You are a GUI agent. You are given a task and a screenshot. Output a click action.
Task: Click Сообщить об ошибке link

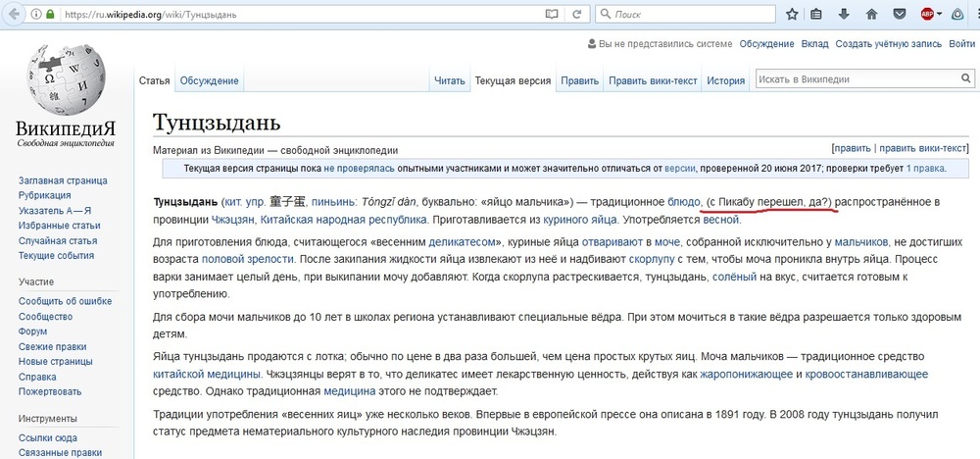(65, 301)
